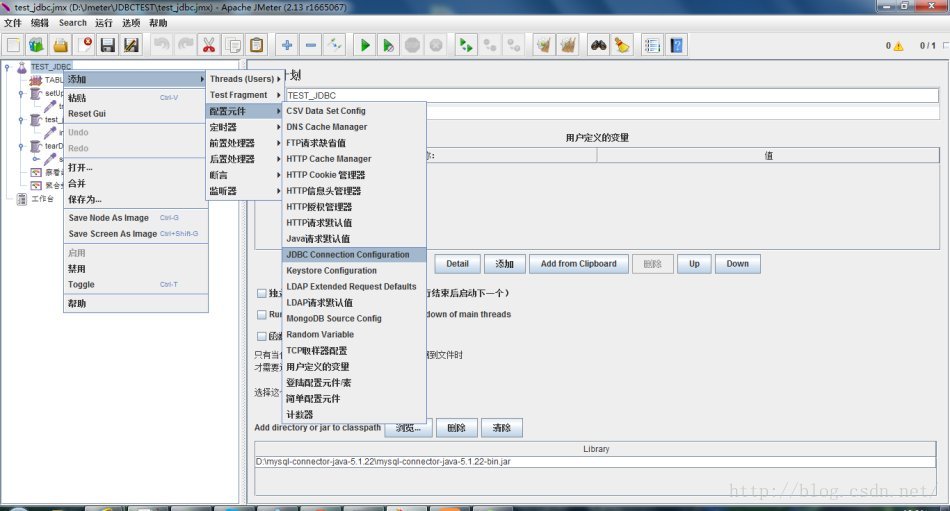Click the Detail button
This screenshot has height=511, width=950.
point(457,264)
